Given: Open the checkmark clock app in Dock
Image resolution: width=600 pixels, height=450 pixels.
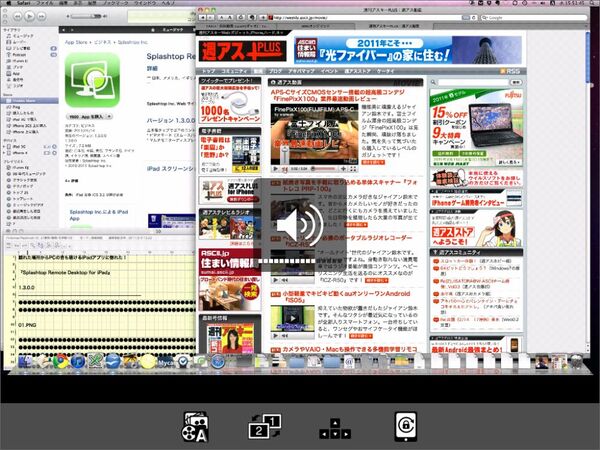Looking at the screenshot, I should tap(183, 361).
